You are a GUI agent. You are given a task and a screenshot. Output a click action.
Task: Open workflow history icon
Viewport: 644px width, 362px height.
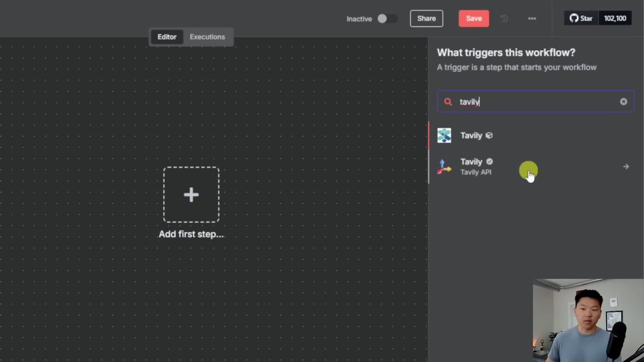(x=504, y=19)
